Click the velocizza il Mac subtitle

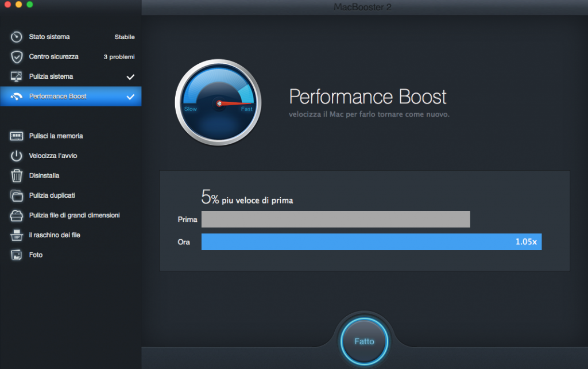[369, 114]
